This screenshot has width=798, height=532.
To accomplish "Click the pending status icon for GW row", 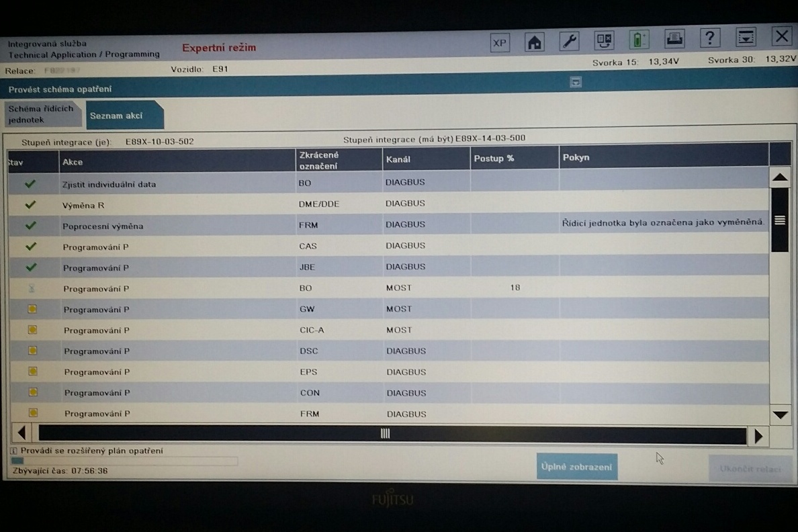I will click(x=32, y=310).
